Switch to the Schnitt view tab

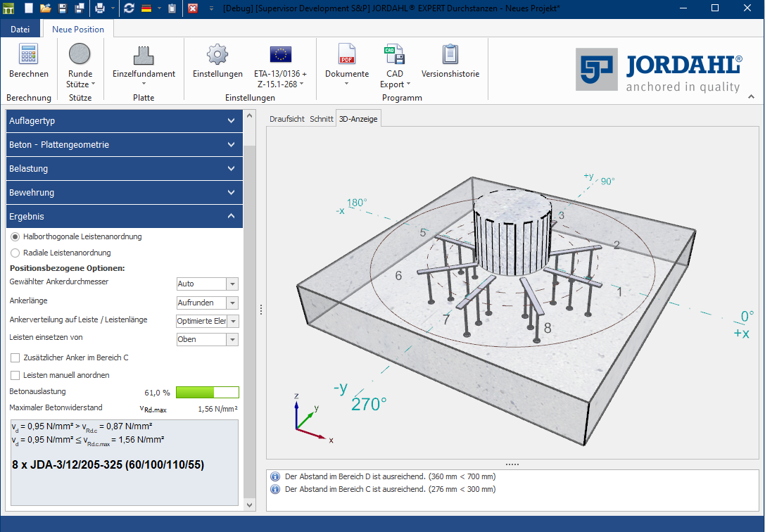tap(322, 119)
